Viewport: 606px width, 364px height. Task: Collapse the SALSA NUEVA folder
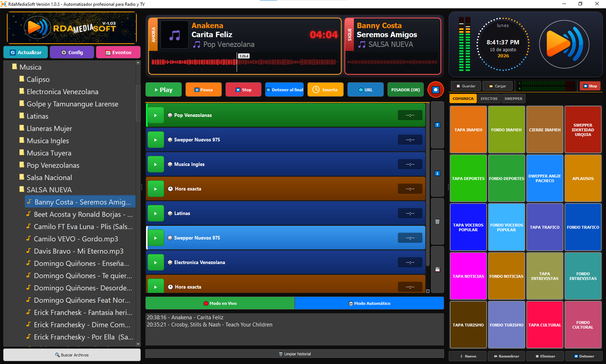49,190
